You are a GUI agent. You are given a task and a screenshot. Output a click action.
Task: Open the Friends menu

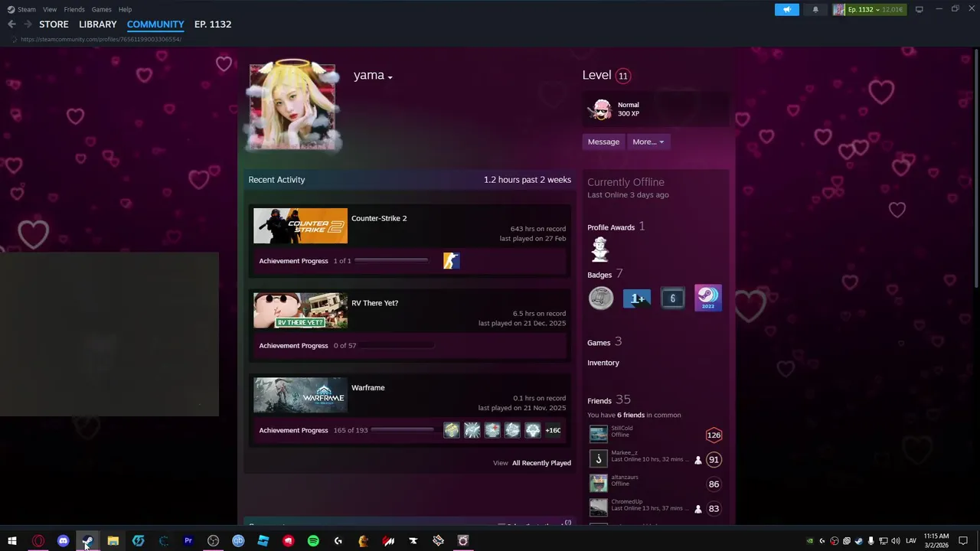(x=74, y=9)
